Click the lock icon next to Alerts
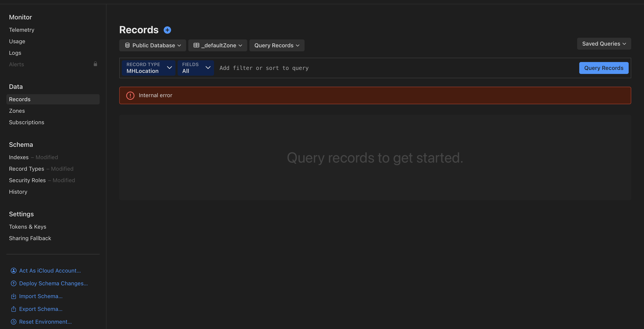The height and width of the screenshot is (329, 644). 95,64
